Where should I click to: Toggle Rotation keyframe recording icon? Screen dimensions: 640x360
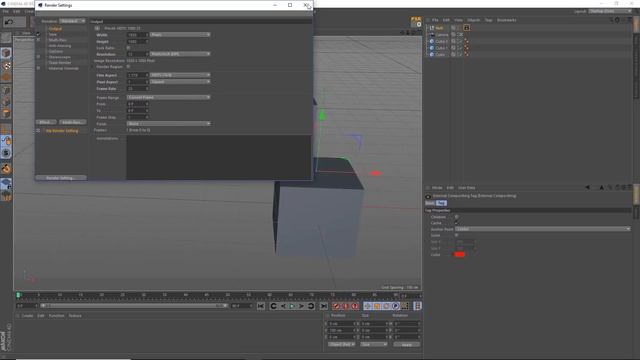(386, 306)
